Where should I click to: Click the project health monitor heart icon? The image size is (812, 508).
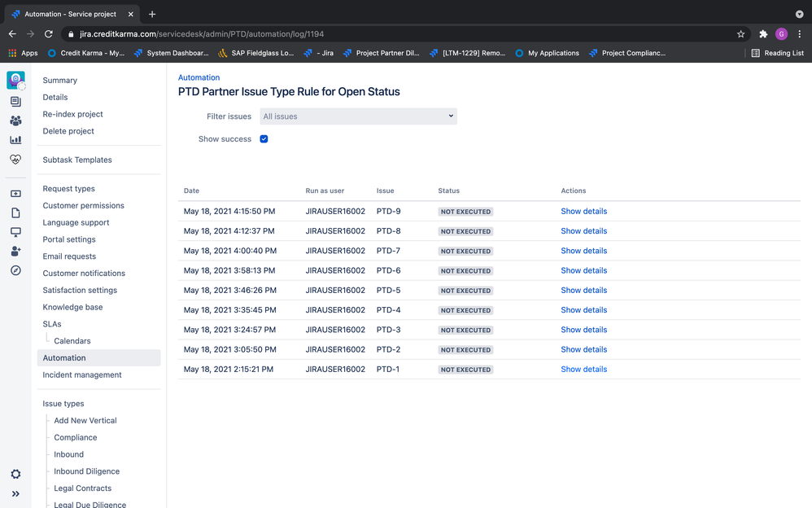tap(15, 160)
